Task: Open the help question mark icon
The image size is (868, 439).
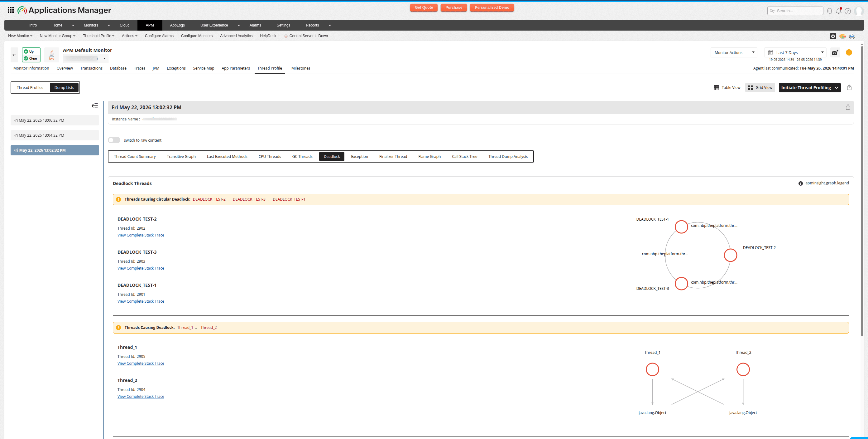Action: pos(848,11)
